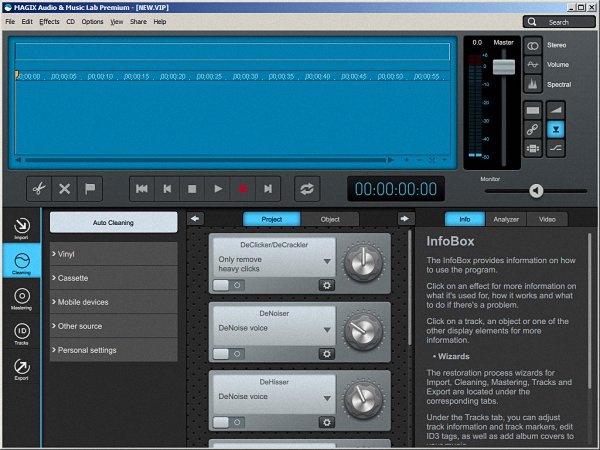Open the Import section in sidebar

21,229
